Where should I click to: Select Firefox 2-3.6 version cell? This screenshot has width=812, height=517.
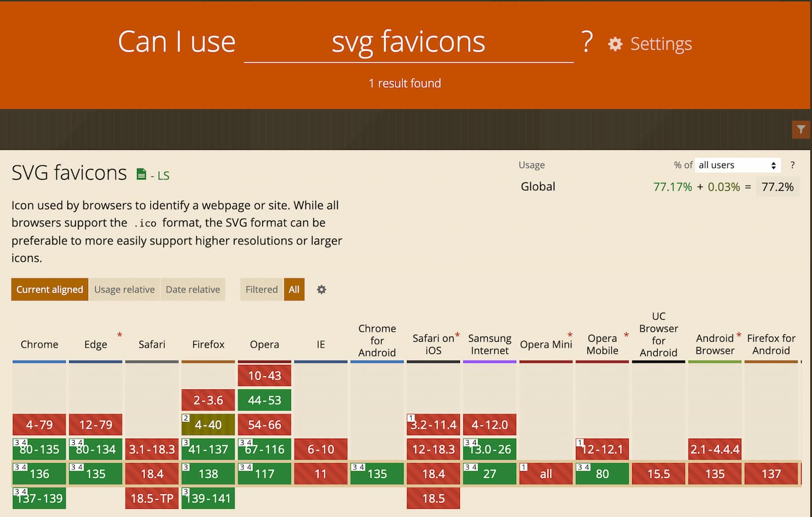pyautogui.click(x=208, y=400)
